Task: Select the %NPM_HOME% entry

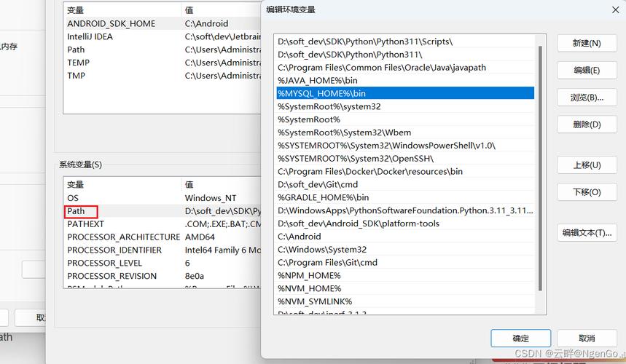Action: point(405,275)
